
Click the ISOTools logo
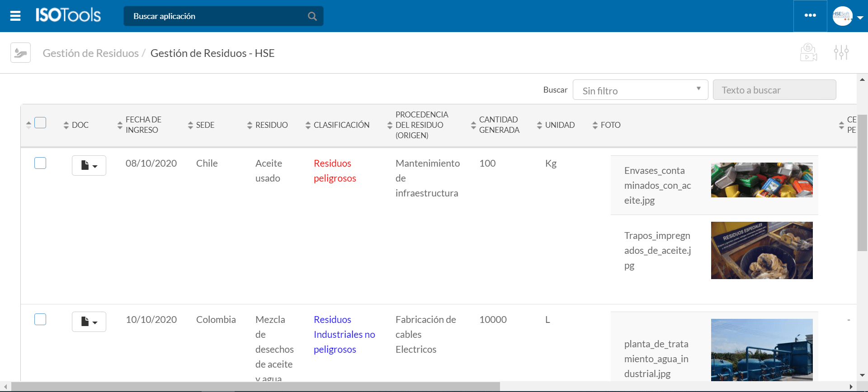[68, 15]
